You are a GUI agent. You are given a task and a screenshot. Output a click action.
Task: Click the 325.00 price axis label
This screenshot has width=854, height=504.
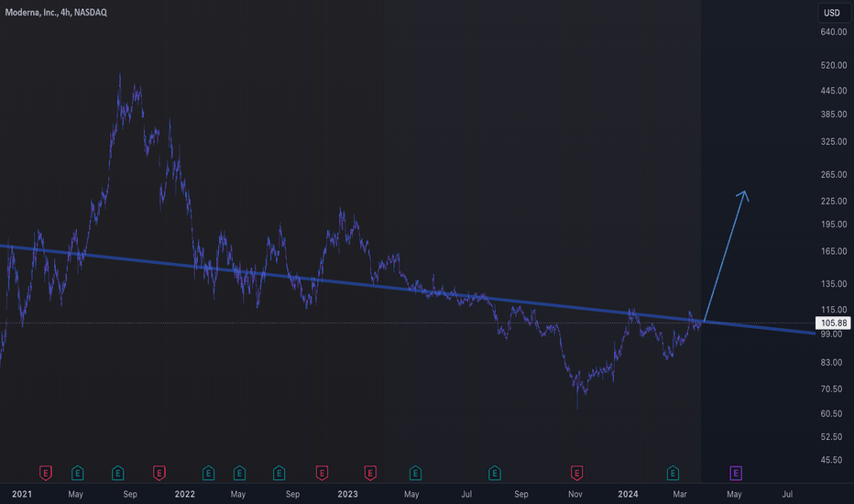click(834, 142)
